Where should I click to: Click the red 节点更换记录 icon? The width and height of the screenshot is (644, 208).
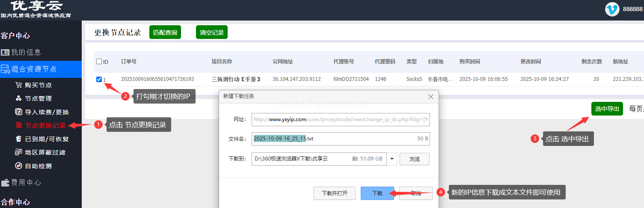18,125
